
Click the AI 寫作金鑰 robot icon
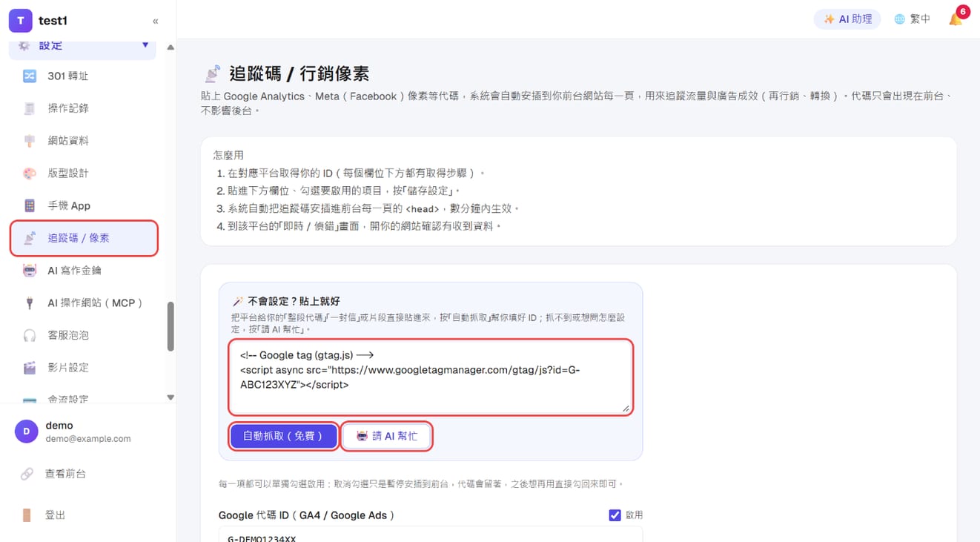(x=30, y=271)
